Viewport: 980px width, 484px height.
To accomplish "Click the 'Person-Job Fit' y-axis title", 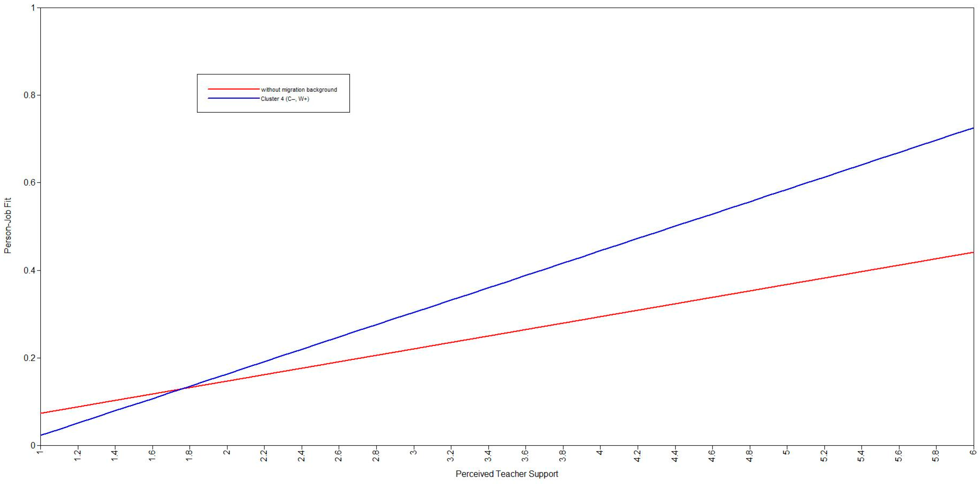I will pyautogui.click(x=8, y=226).
